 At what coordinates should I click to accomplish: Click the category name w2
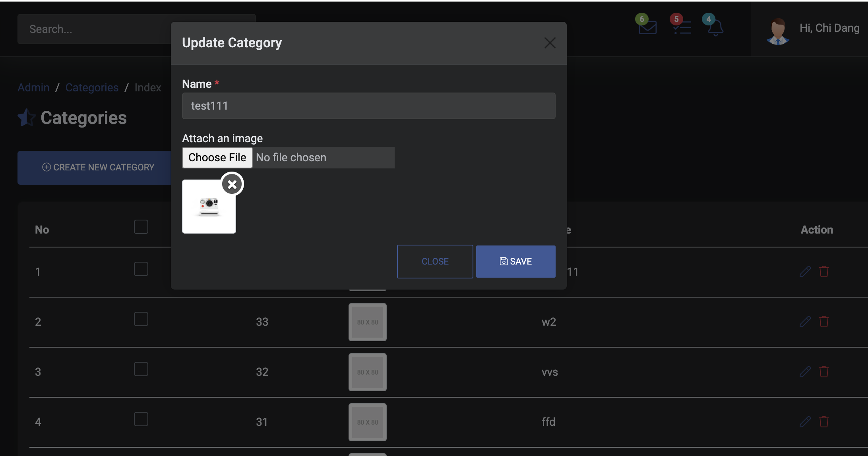click(x=549, y=322)
